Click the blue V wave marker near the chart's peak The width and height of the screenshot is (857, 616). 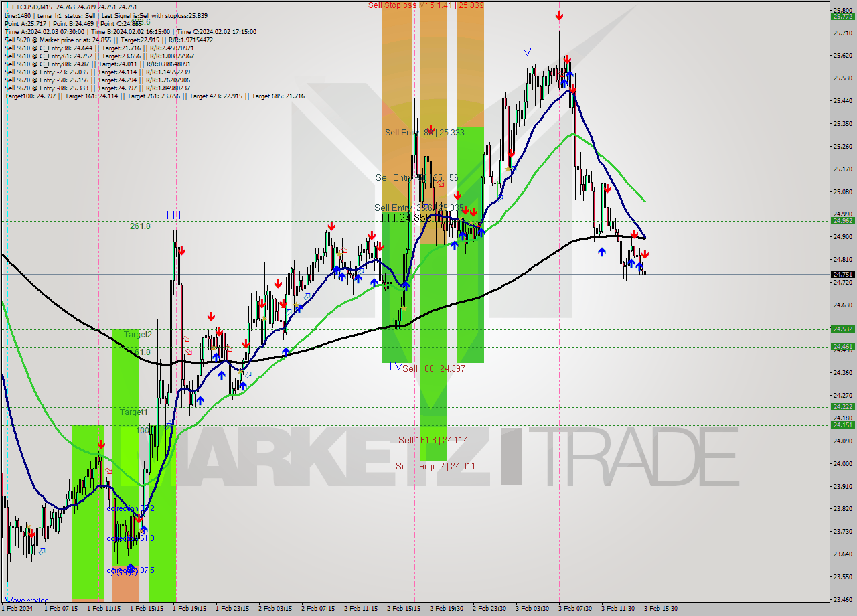coord(528,52)
